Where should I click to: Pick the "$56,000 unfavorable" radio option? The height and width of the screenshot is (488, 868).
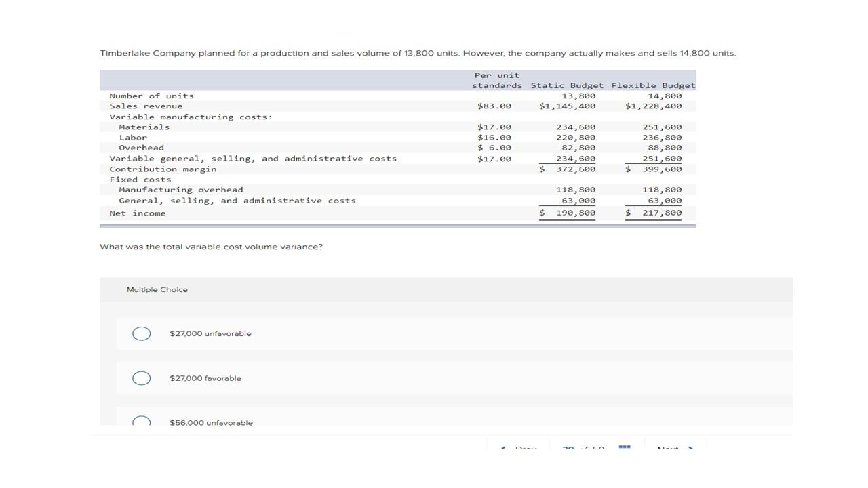point(142,422)
